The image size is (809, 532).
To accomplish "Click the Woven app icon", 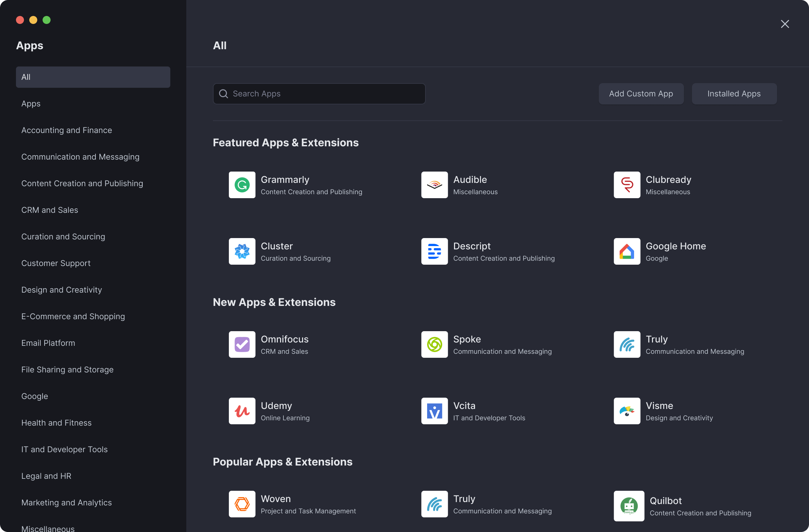I will [242, 504].
